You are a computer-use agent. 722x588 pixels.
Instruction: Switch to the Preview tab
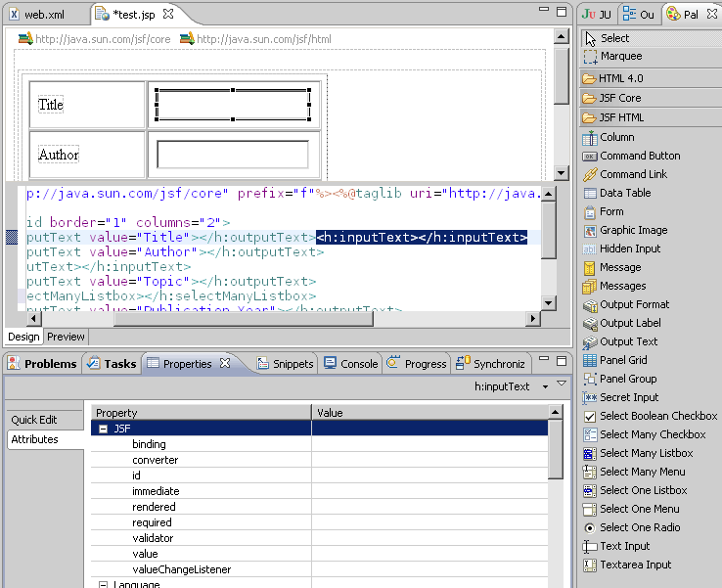(x=66, y=337)
